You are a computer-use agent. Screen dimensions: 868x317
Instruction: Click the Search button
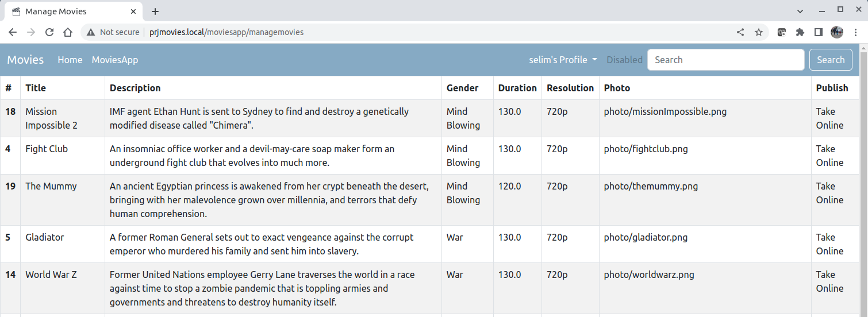831,60
